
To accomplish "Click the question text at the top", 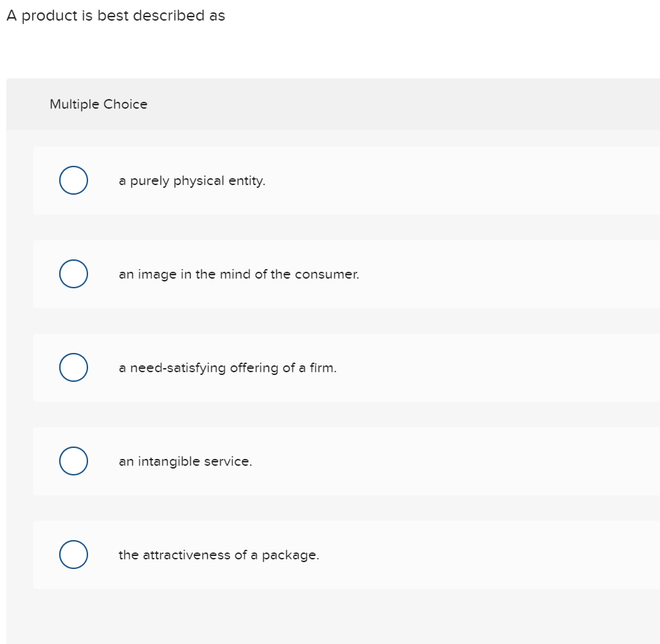I will coord(115,15).
